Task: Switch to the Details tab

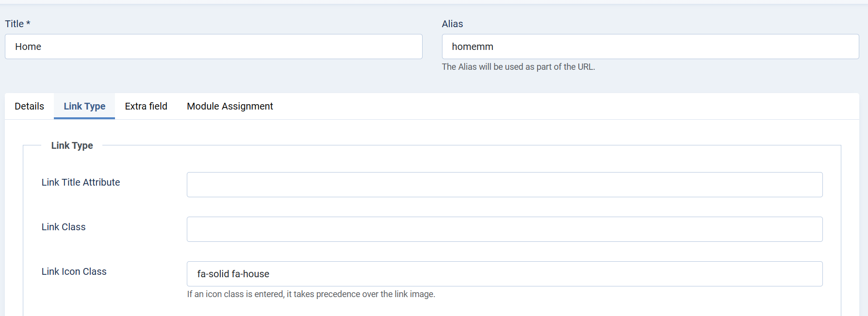Action: click(x=29, y=106)
